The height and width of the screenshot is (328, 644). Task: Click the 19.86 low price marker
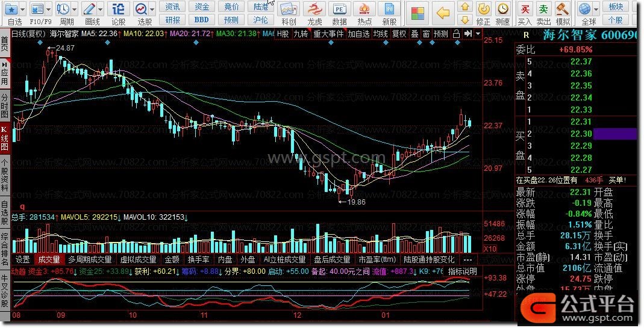point(352,202)
